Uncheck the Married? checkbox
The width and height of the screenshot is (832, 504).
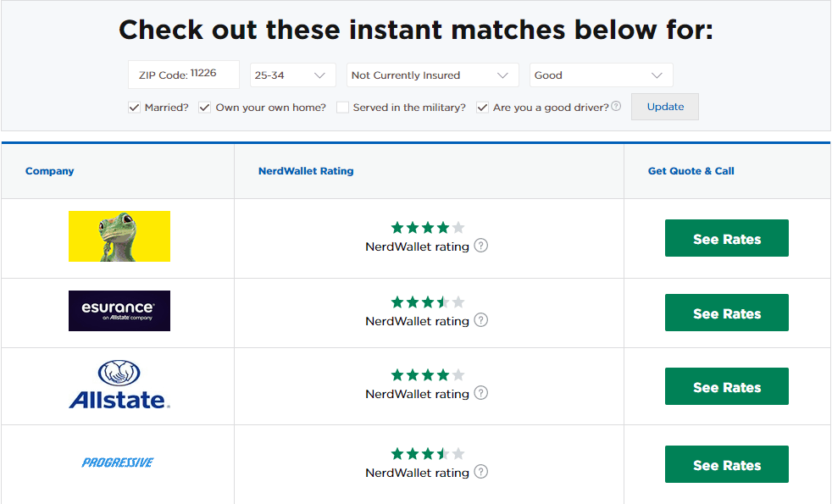tap(134, 107)
